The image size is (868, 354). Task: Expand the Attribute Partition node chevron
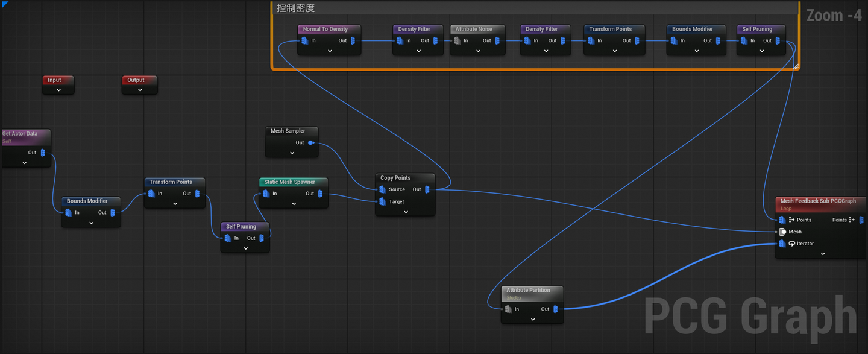click(533, 320)
